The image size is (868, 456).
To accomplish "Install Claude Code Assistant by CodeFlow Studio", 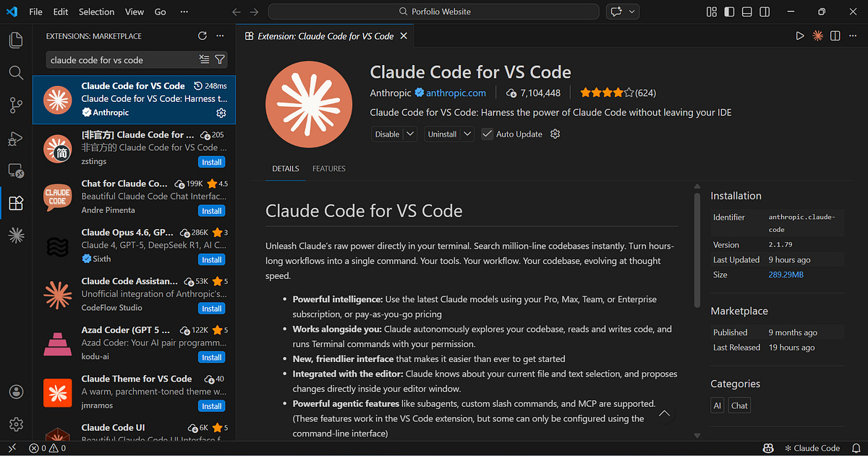I will [212, 309].
